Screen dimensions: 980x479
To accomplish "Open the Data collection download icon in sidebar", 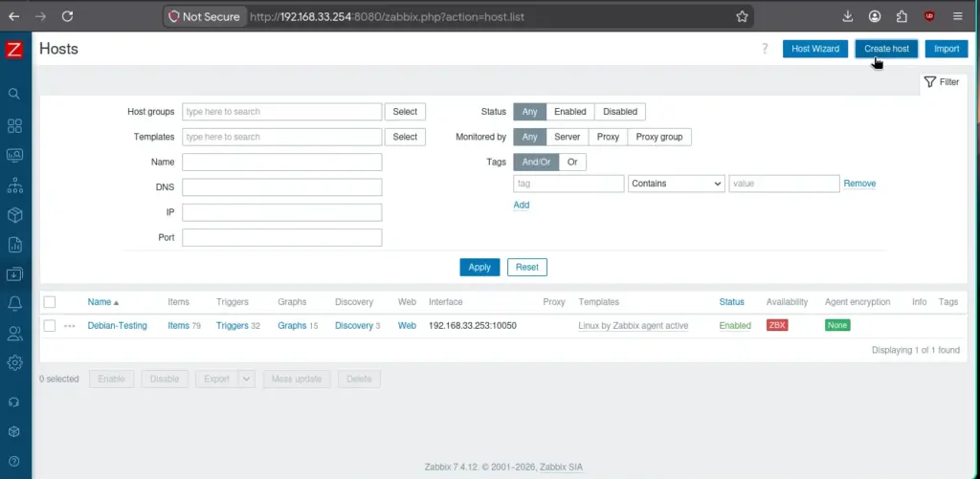I will 14,273.
